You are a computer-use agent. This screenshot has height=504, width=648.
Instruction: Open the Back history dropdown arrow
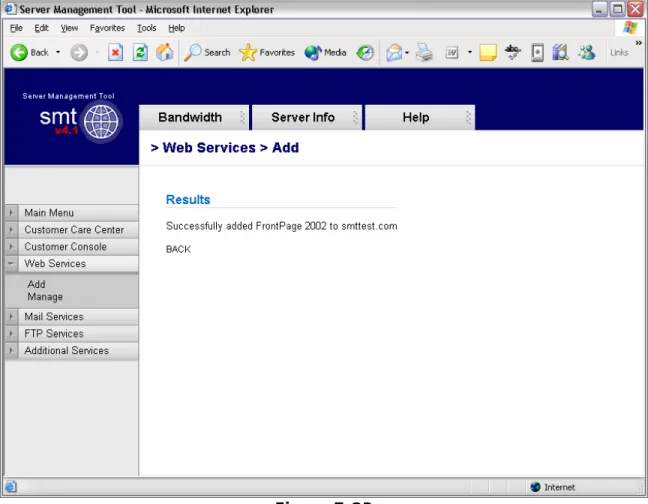point(58,52)
